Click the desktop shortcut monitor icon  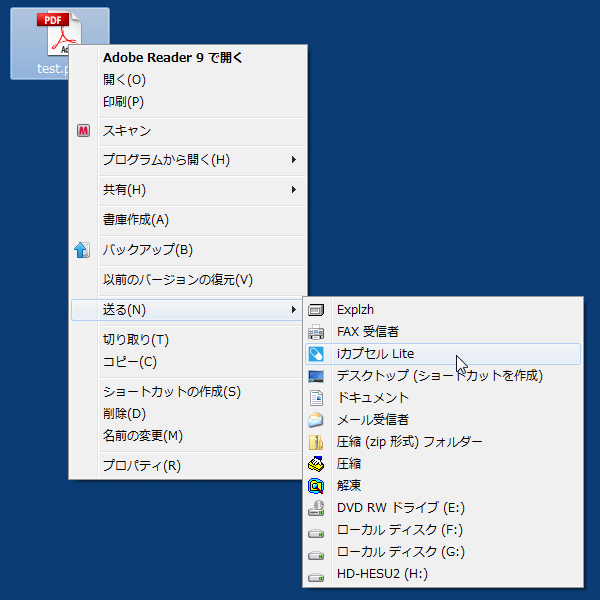click(x=316, y=376)
